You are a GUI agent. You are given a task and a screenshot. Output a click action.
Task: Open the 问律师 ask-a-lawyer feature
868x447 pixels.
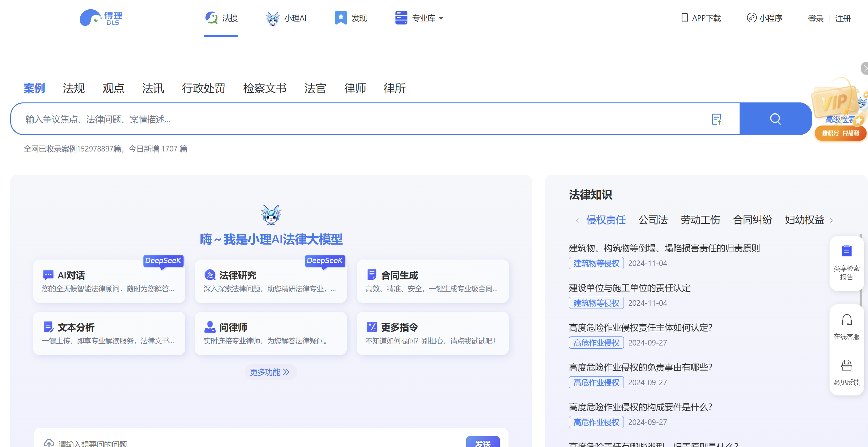[x=271, y=333]
